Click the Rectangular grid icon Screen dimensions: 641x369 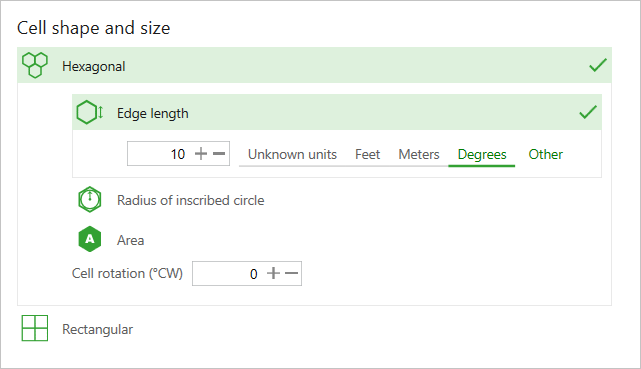point(35,328)
